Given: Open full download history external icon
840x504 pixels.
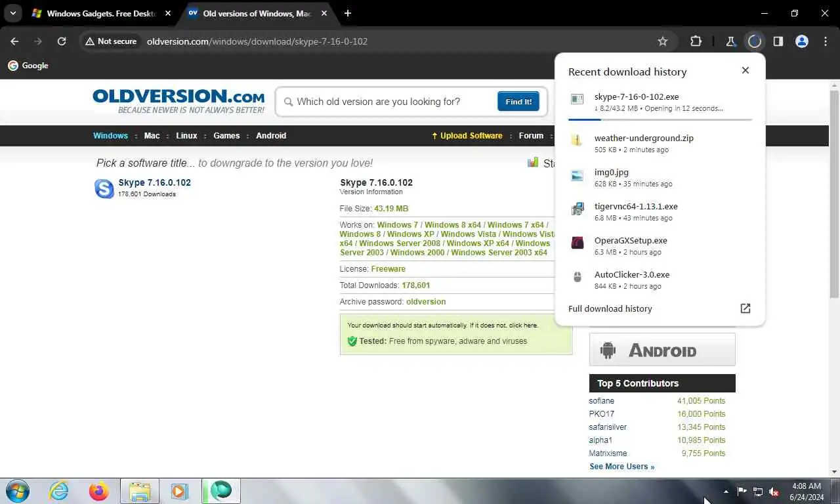Looking at the screenshot, I should (x=745, y=308).
